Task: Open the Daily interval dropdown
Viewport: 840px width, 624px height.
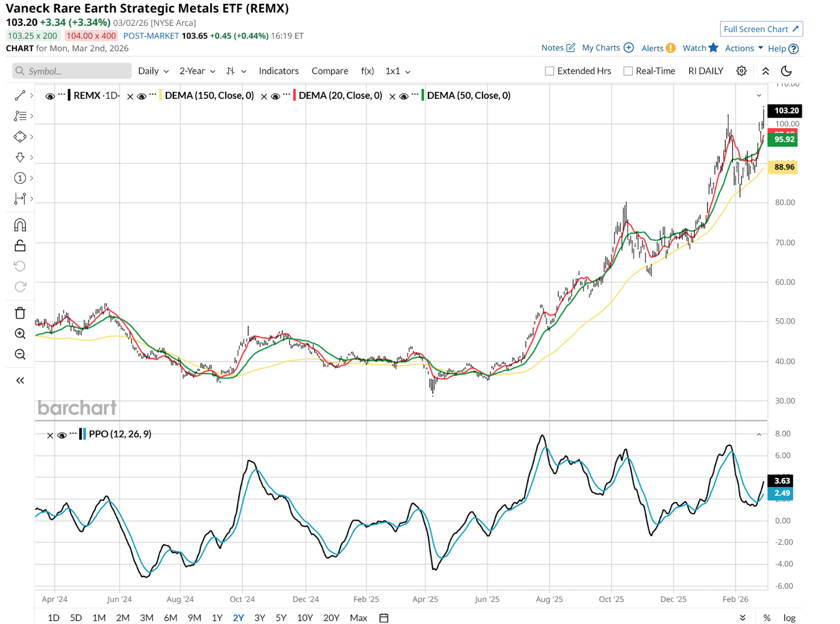Action: pos(153,71)
